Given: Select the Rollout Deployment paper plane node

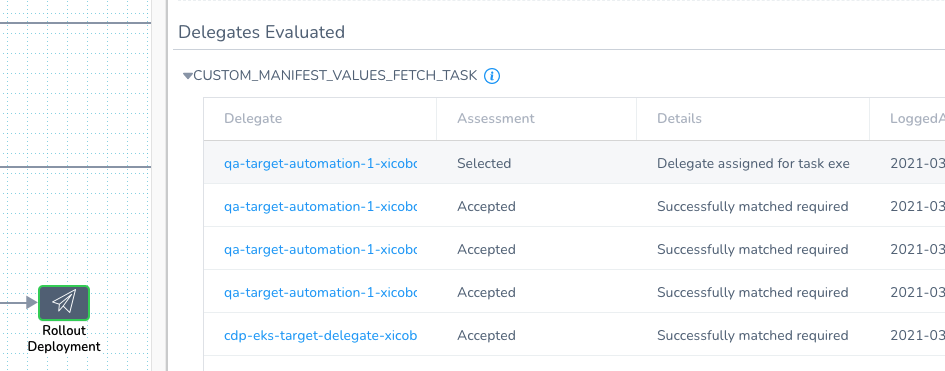Looking at the screenshot, I should pos(64,302).
